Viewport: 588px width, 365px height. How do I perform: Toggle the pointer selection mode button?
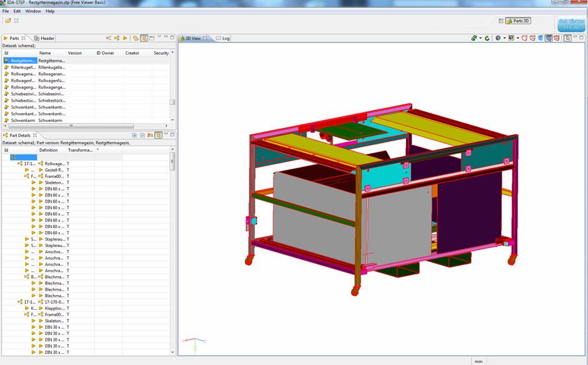click(567, 38)
